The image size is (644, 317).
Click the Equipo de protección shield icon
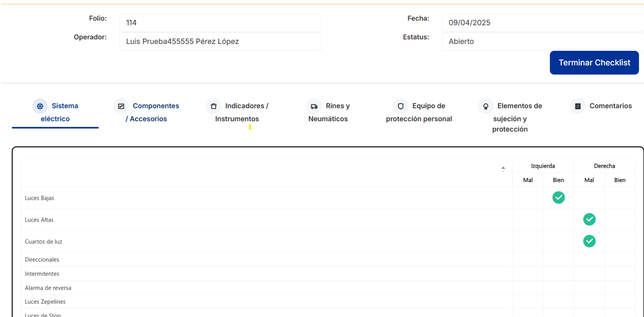pyautogui.click(x=400, y=106)
